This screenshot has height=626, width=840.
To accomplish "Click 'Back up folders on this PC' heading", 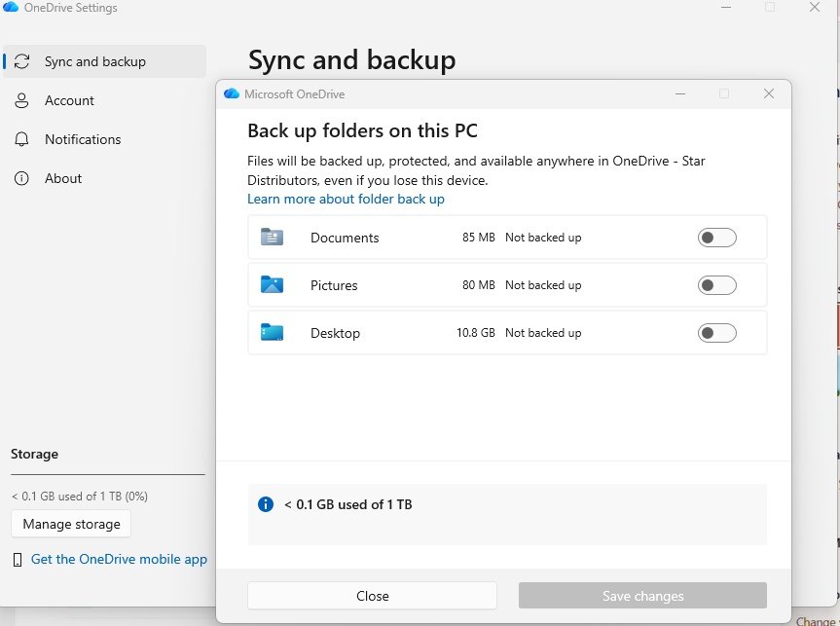I will tap(362, 130).
